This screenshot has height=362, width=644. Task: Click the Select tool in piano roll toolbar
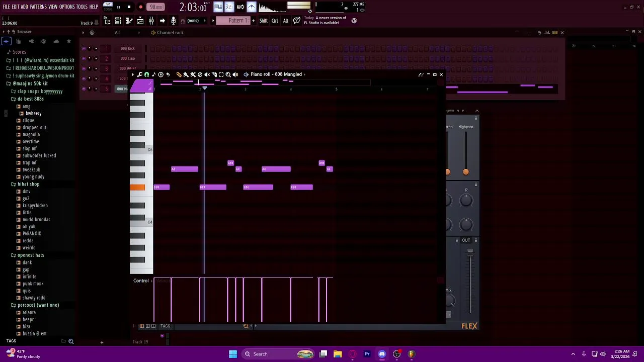pos(221,74)
